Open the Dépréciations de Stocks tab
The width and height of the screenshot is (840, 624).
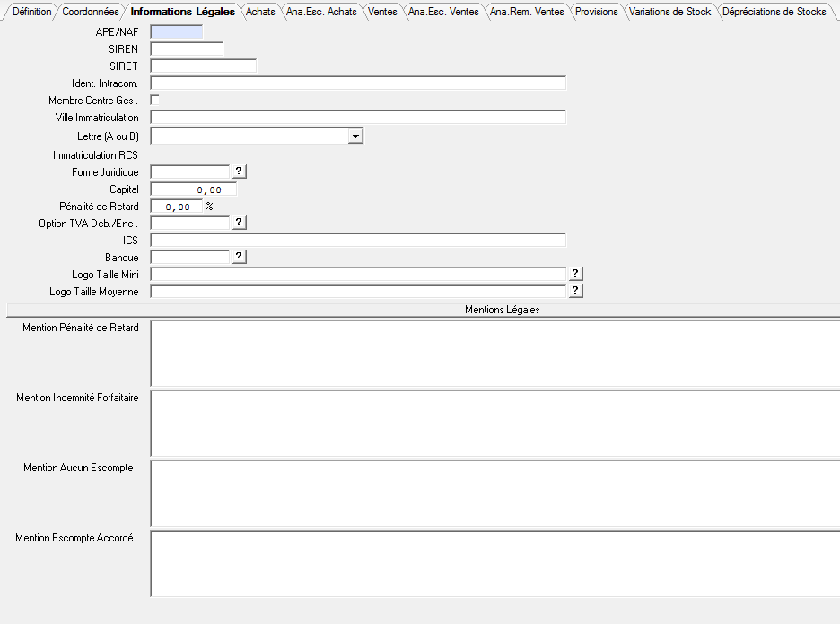(x=774, y=12)
